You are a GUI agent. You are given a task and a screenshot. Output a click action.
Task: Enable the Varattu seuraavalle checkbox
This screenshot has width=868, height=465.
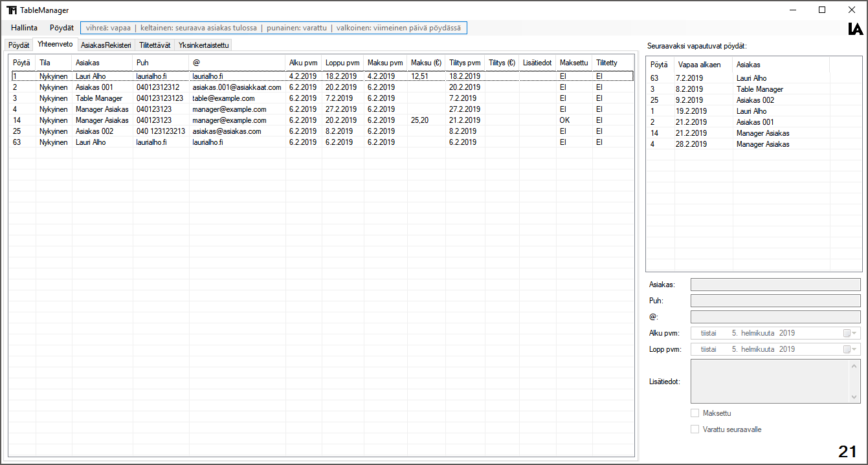tap(695, 429)
